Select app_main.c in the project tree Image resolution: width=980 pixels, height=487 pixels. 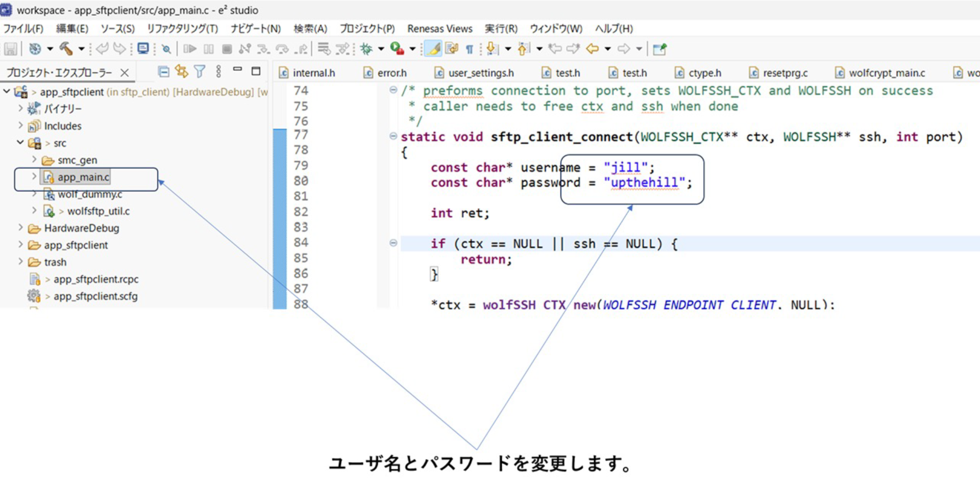pos(83,177)
